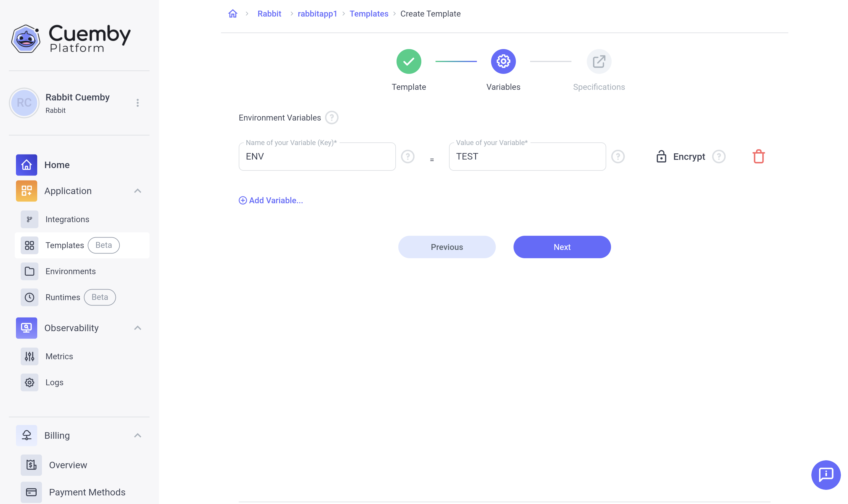Go to Metrics page
848x504 pixels.
[59, 356]
